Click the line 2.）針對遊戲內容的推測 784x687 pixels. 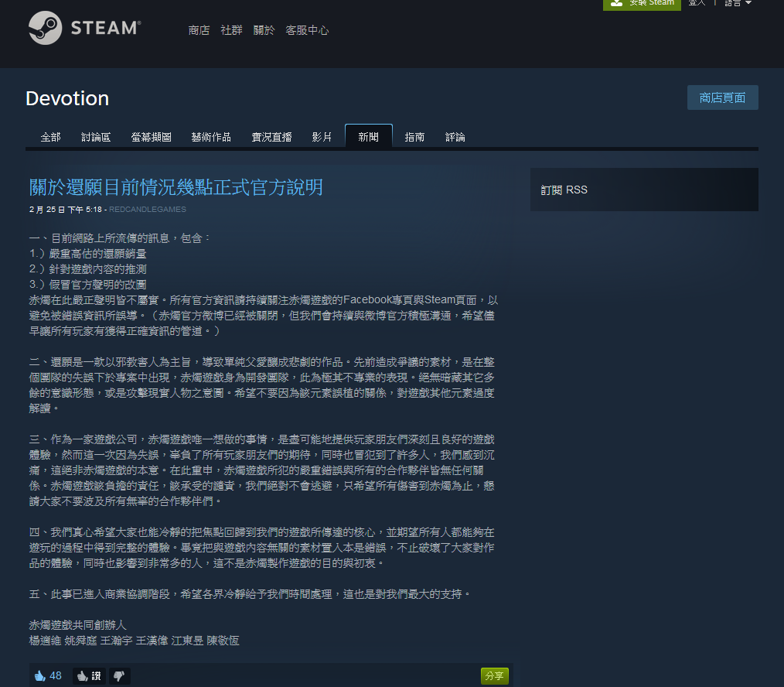(x=88, y=269)
